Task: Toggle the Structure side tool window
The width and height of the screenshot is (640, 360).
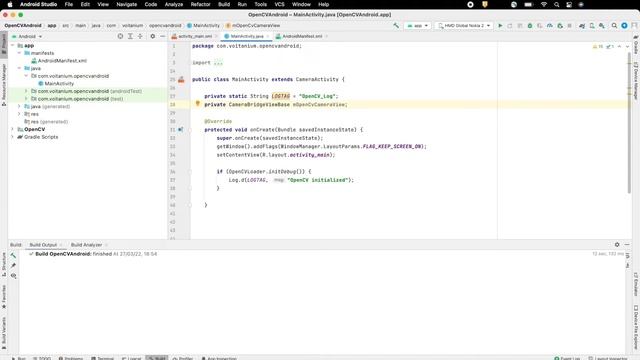Action: coord(4,264)
